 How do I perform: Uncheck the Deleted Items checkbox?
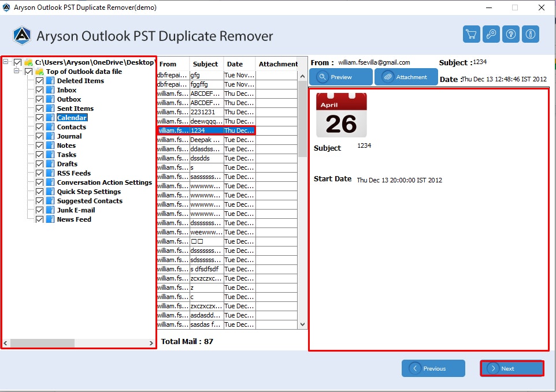pos(39,81)
